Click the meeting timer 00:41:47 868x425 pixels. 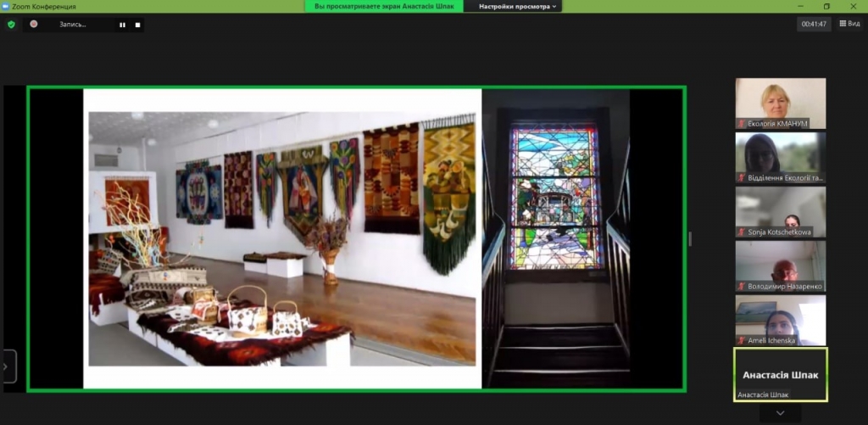tap(814, 24)
